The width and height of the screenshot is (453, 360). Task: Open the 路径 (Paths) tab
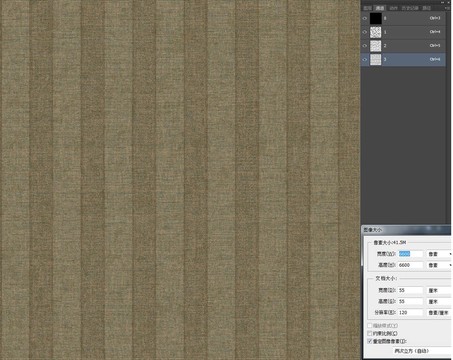427,8
